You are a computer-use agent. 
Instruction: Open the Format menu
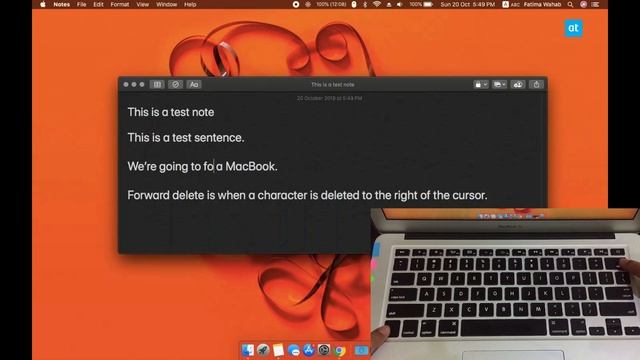pos(120,4)
